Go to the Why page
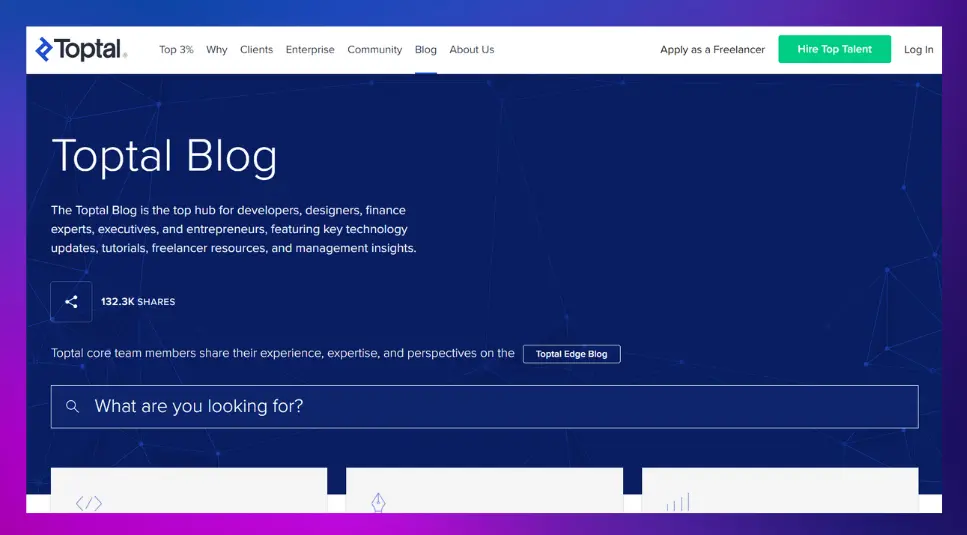Image resolution: width=967 pixels, height=535 pixels. 216,49
